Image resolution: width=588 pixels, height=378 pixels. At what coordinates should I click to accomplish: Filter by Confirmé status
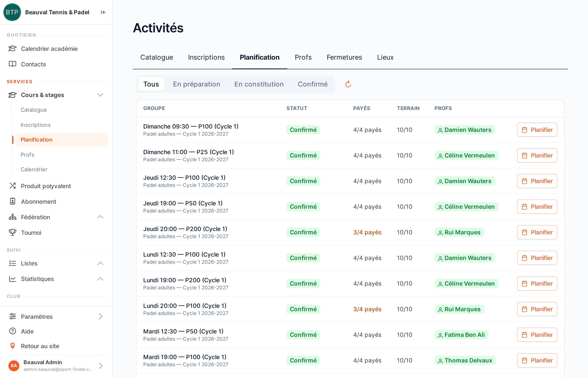[x=313, y=84]
